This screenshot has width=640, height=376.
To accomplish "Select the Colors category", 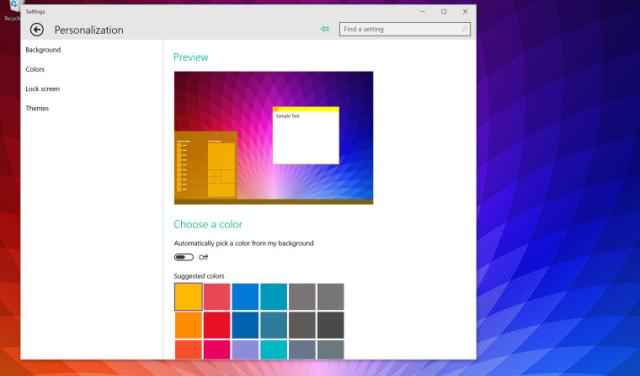I will coord(35,69).
